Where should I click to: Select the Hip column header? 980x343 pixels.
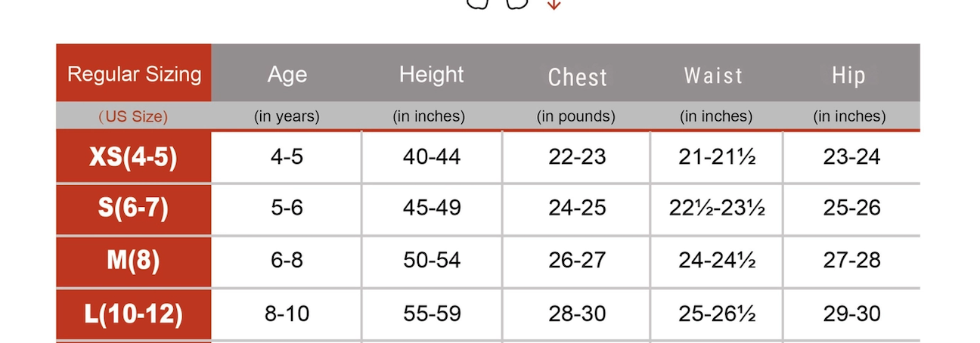[848, 75]
